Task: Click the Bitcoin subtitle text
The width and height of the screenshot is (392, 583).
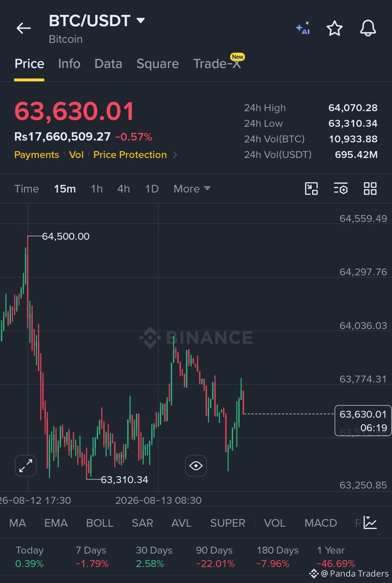Action: point(66,39)
